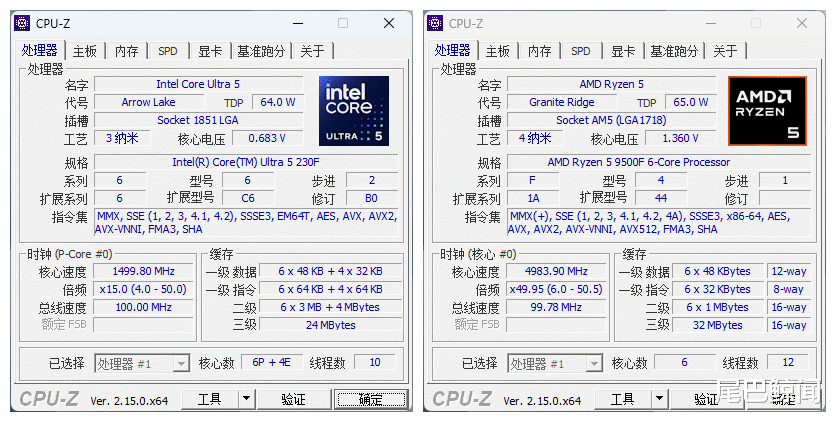Click the name field showing AMD Ryzen 5
The width and height of the screenshot is (836, 422).
[612, 84]
